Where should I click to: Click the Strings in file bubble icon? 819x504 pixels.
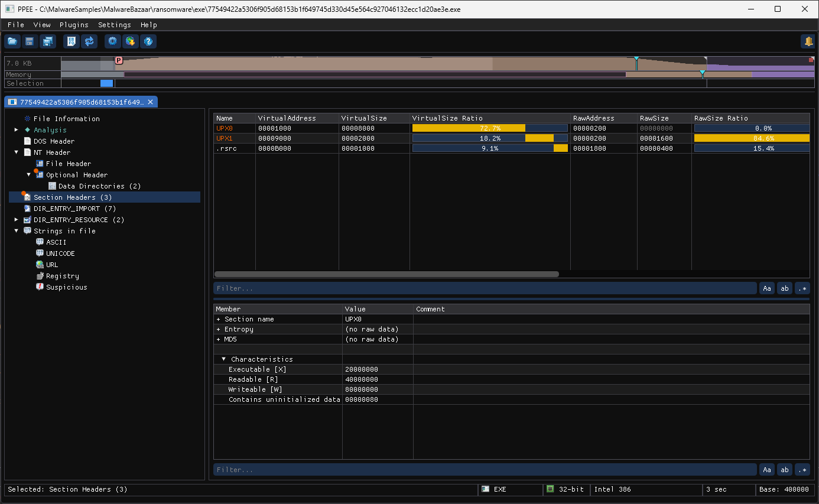27,231
